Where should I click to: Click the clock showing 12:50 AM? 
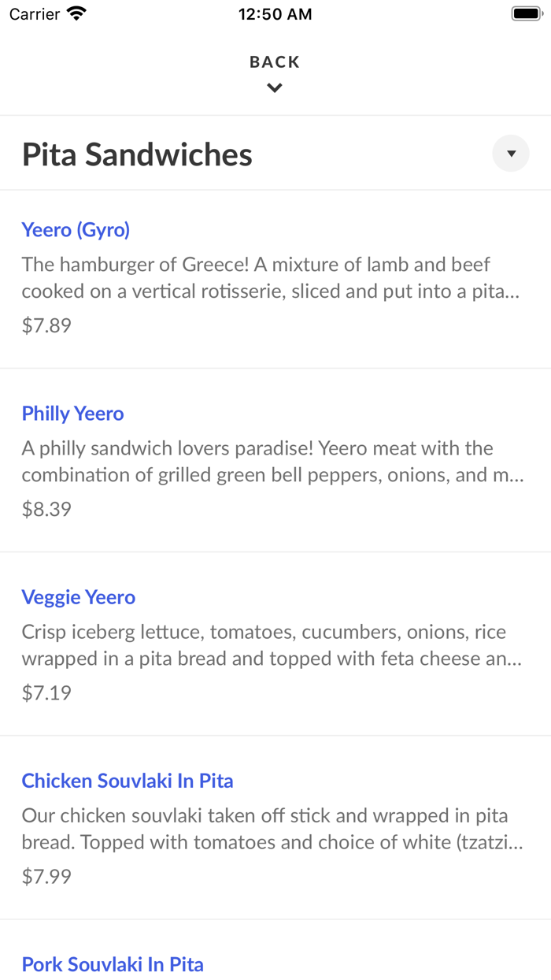275,13
